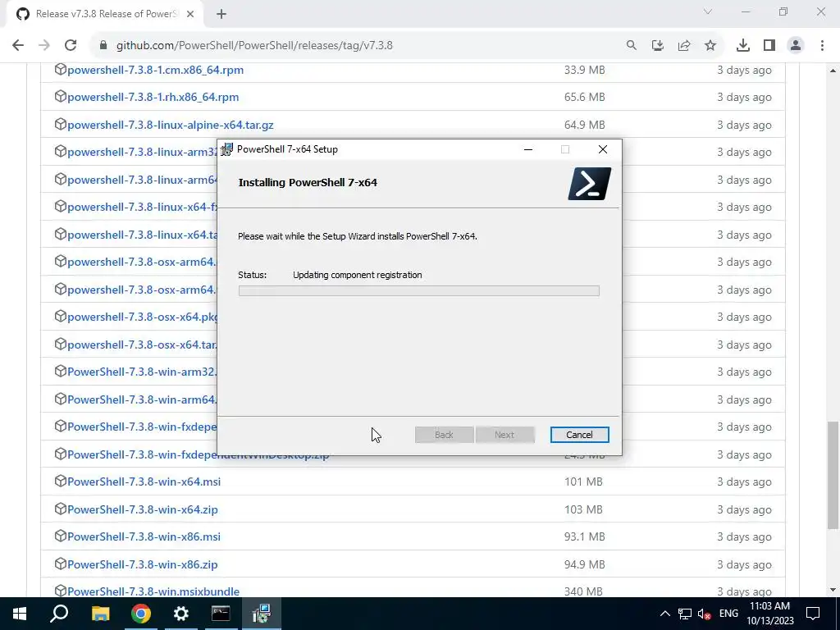Screen dimensions: 840x630
Task: Click the magnifier search icon in address bar
Action: point(632,46)
